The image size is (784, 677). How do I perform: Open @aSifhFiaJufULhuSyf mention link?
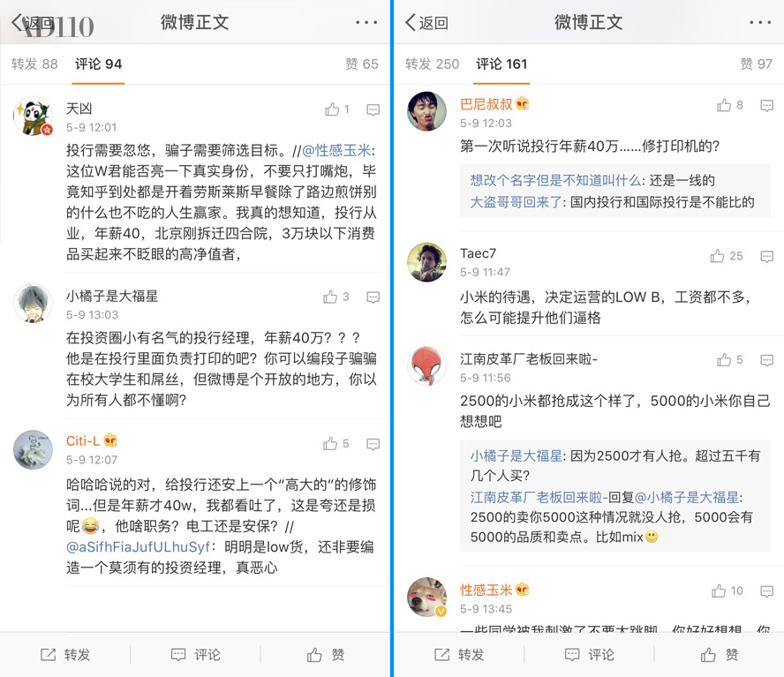coord(138,547)
